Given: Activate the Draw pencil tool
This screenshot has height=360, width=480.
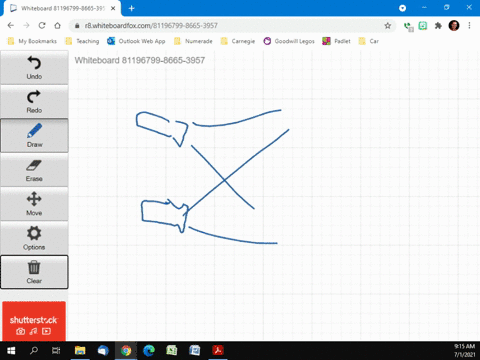Looking at the screenshot, I should click(34, 136).
